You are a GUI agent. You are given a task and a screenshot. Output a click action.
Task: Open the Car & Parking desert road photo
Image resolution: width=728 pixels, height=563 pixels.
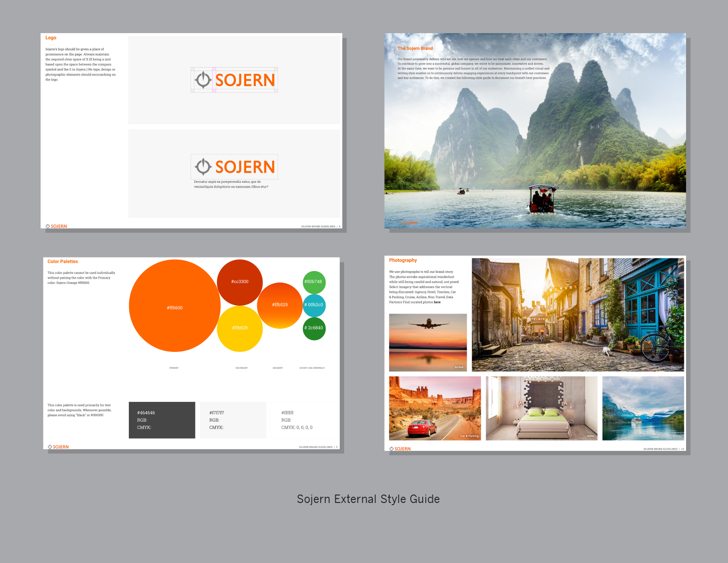click(435, 408)
